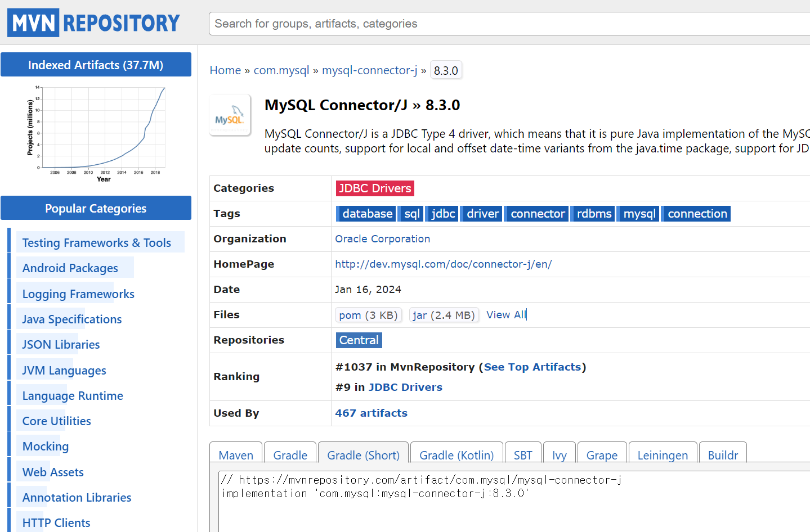This screenshot has height=532, width=810.
Task: Open JVM Languages category
Action: [64, 371]
